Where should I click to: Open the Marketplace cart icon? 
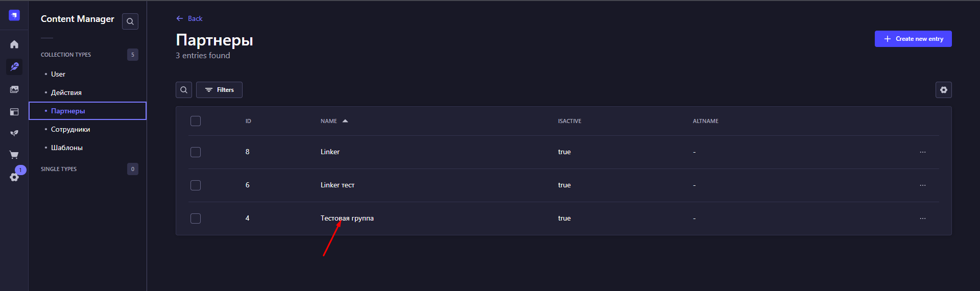pos(14,155)
